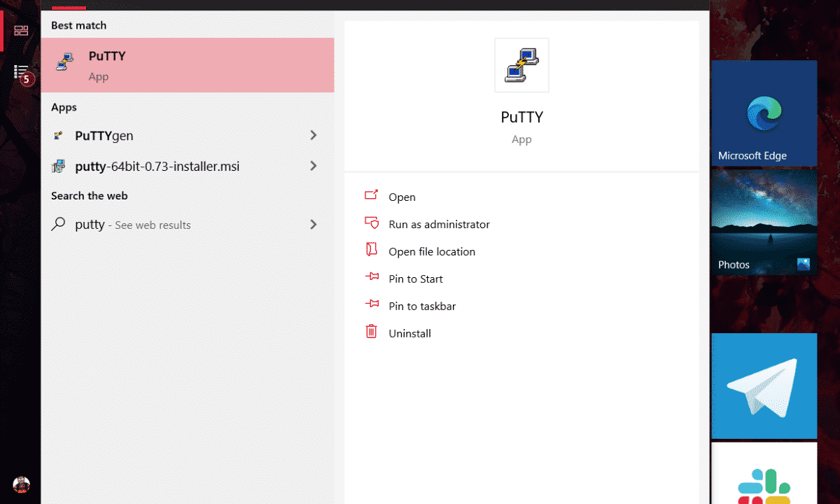This screenshot has height=504, width=840.
Task: Click the PuTTYgen app icon
Action: [x=60, y=136]
